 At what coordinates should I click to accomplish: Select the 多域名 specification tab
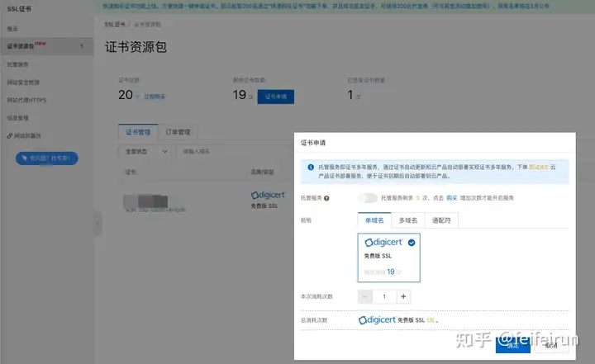(408, 220)
